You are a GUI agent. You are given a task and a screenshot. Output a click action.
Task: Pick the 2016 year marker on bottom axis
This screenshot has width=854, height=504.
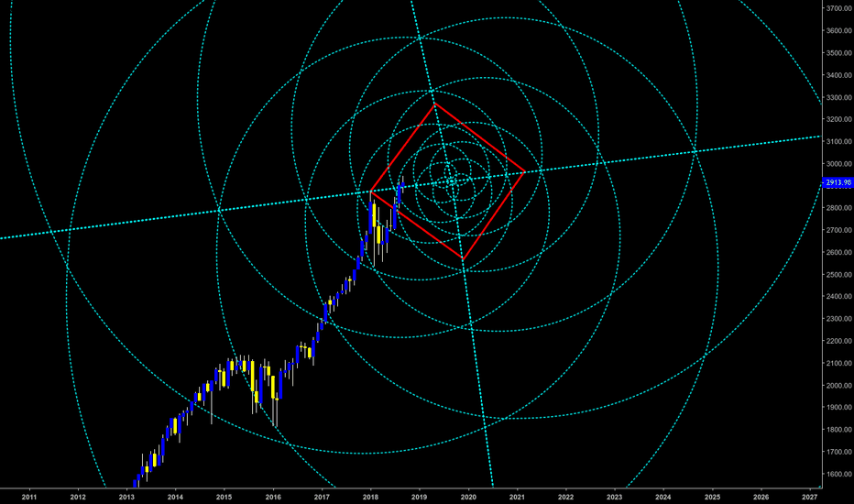point(273,497)
